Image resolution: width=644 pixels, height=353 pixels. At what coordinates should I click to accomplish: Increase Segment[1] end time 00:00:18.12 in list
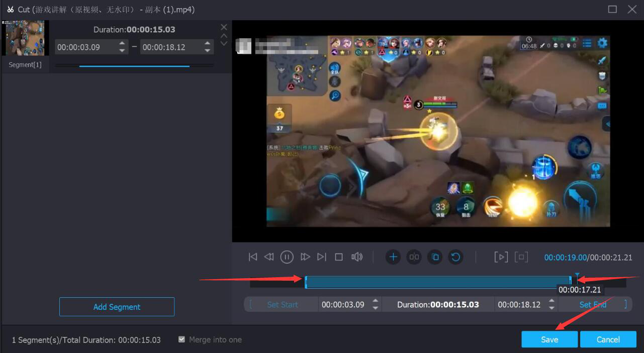pyautogui.click(x=208, y=44)
